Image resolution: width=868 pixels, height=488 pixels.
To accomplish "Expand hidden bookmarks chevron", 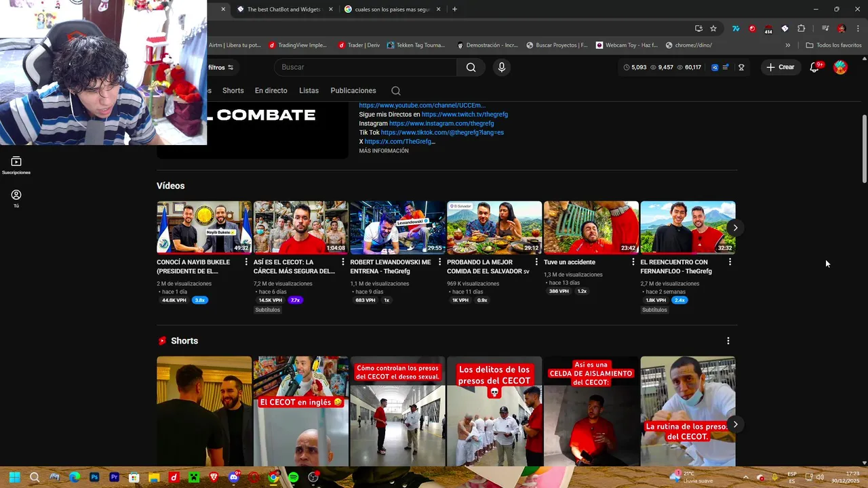I will pyautogui.click(x=788, y=45).
